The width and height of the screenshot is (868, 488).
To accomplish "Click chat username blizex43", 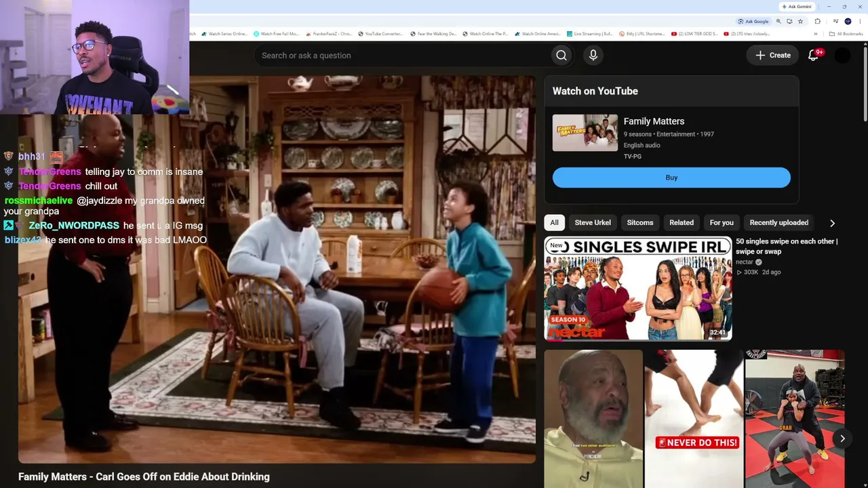I will pyautogui.click(x=23, y=240).
